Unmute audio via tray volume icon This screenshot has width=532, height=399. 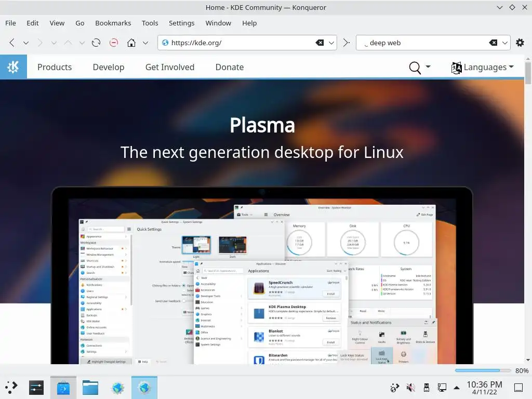(x=410, y=388)
